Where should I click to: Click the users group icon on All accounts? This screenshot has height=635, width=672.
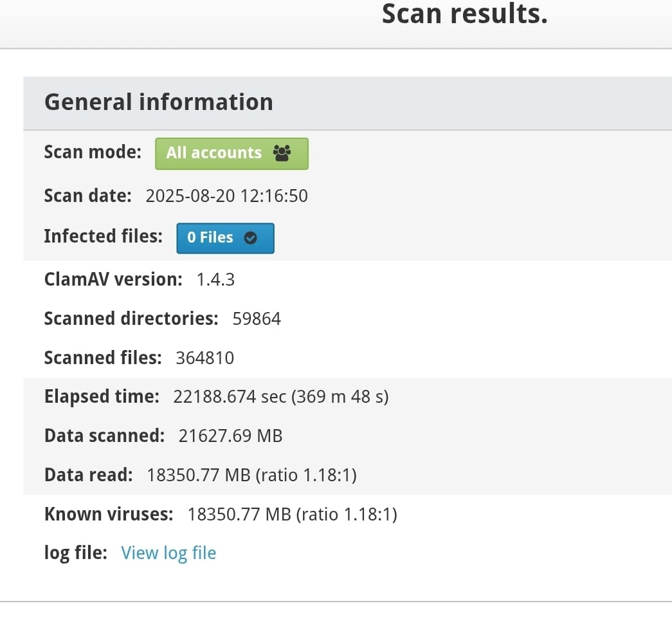(x=282, y=153)
